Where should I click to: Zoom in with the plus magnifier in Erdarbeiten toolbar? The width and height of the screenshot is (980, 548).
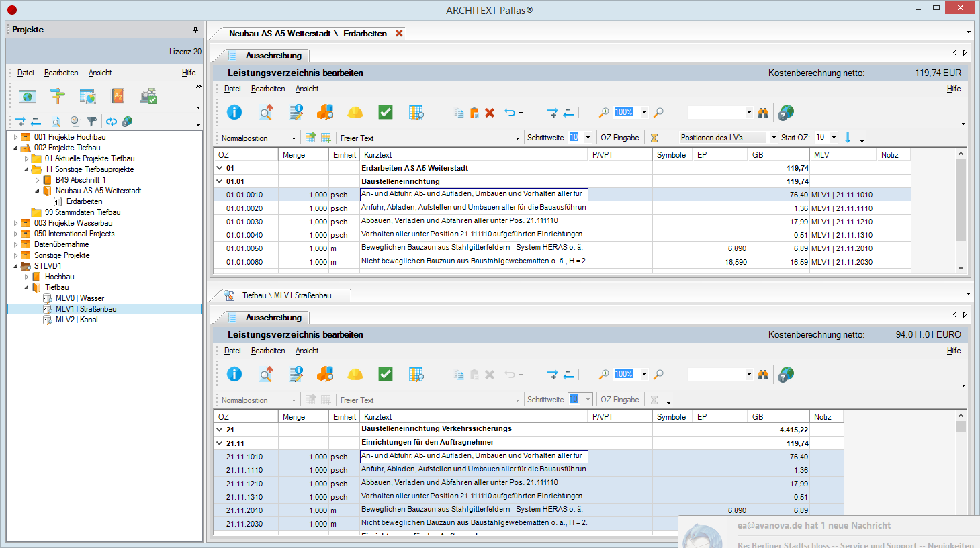pos(604,113)
